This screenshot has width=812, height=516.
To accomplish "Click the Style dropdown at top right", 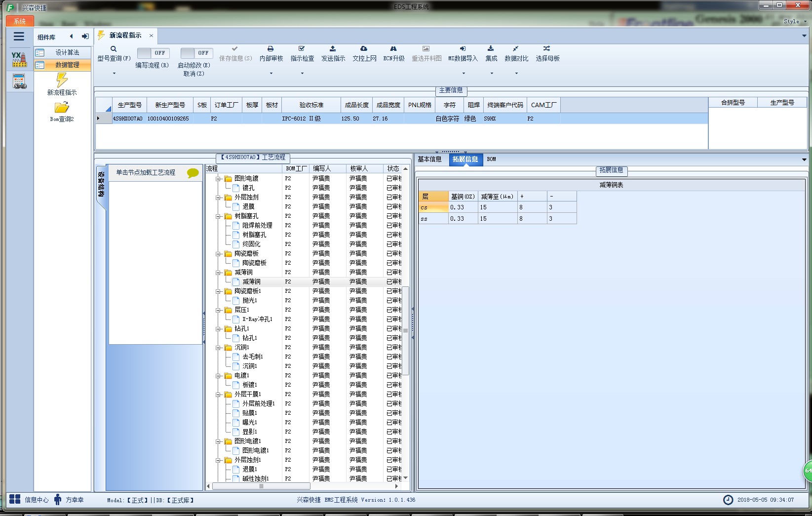I will click(x=794, y=21).
